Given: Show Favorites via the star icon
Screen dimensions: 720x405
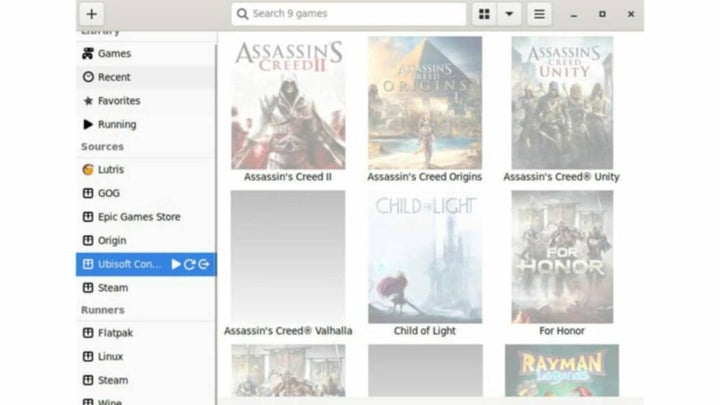Looking at the screenshot, I should (88, 101).
